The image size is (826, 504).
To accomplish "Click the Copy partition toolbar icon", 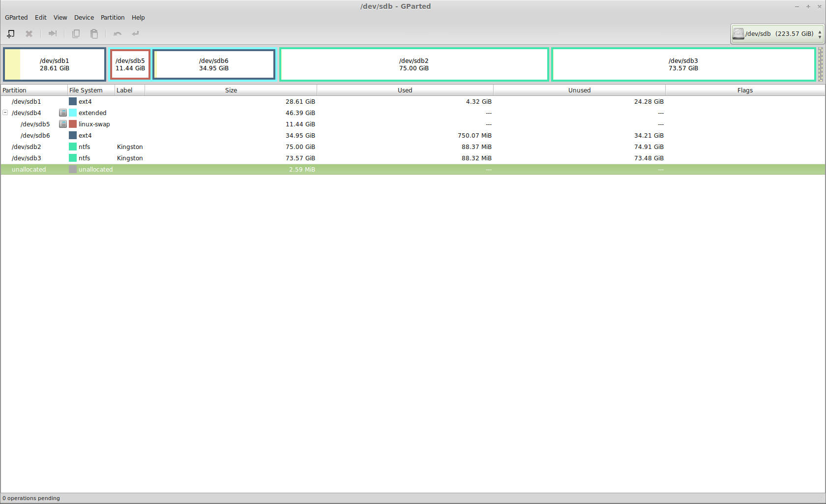I will click(76, 33).
